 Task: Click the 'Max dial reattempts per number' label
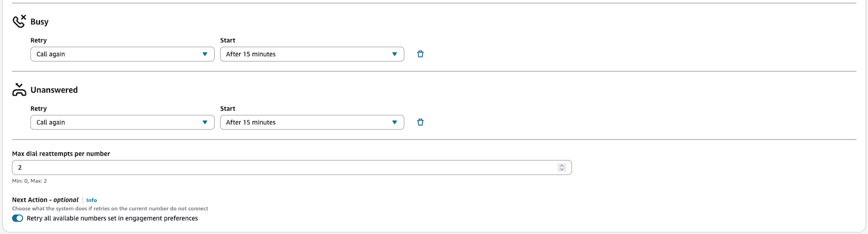pos(61,153)
